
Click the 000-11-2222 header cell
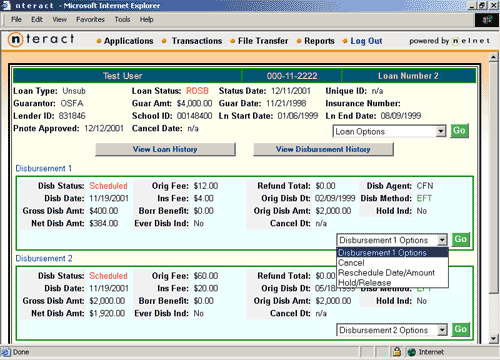(292, 76)
